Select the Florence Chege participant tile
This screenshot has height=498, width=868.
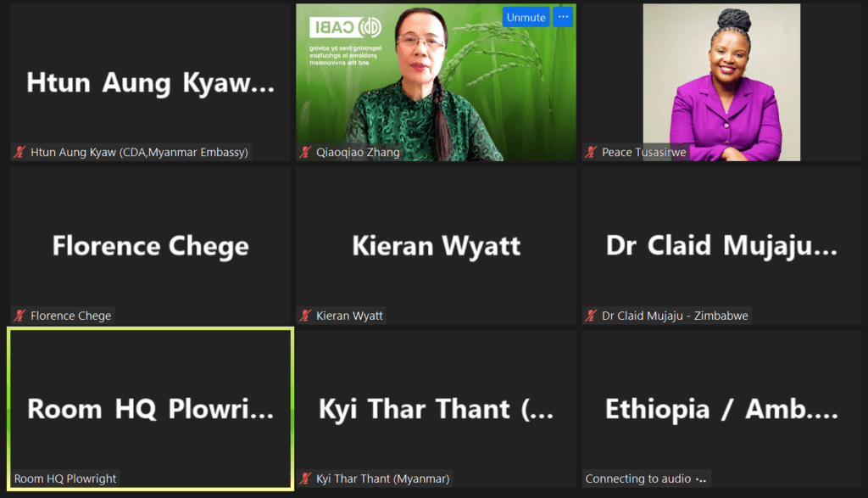(x=151, y=245)
